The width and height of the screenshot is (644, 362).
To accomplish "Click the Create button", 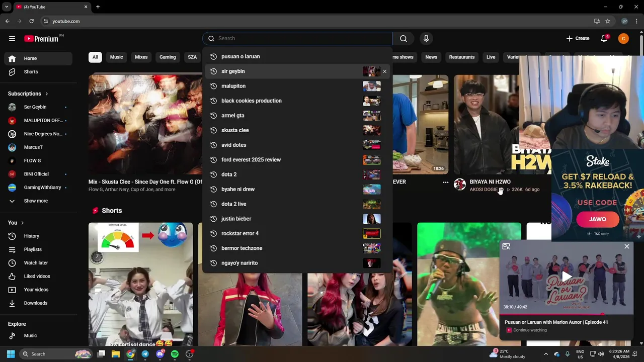I will click(578, 38).
